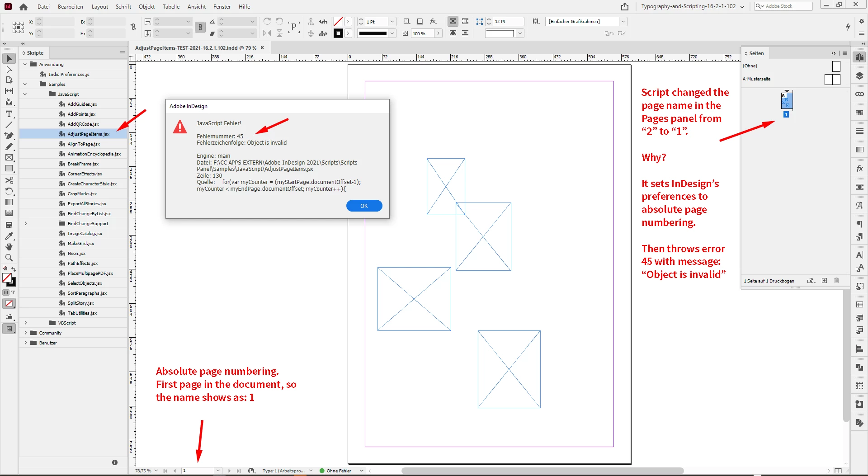Click the fill/stroke swatch in toolbox

point(9,280)
